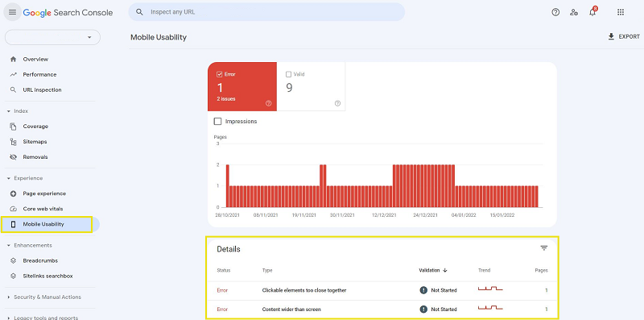
Task: Collapse the Enhancements section
Action: [9, 245]
